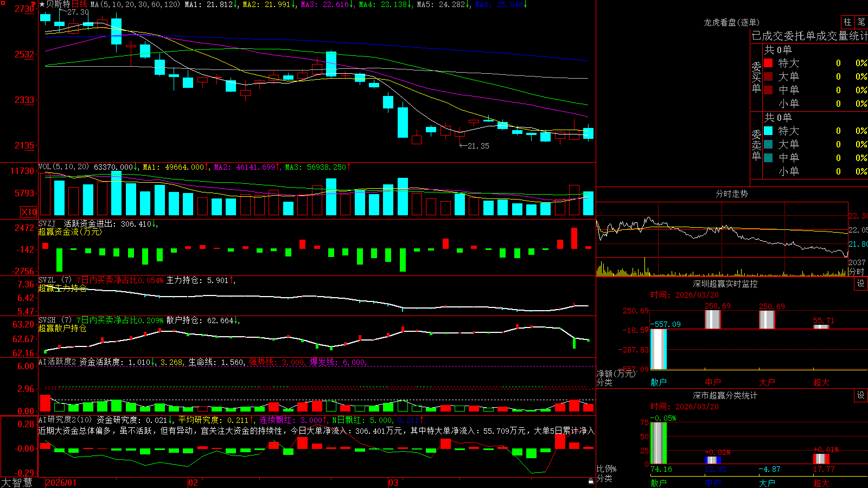This screenshot has width=868, height=488.
Task: Select the AI活跃度2 indicator label
Action: click(x=58, y=362)
